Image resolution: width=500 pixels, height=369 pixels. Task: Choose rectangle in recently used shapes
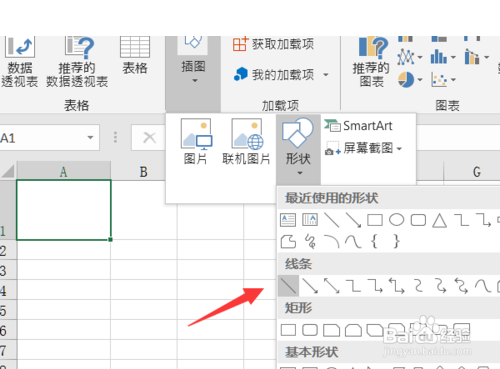click(375, 220)
